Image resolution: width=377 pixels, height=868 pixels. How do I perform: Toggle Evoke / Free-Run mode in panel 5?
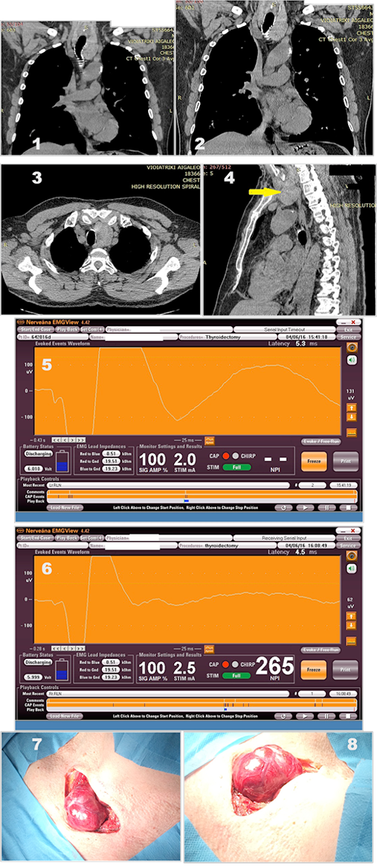[x=320, y=441]
